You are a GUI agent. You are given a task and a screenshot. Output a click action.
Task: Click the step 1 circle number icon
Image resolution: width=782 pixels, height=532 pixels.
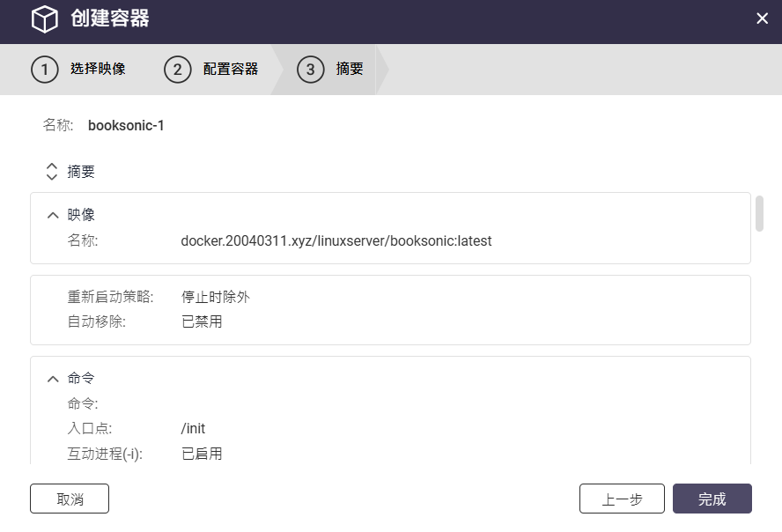tap(45, 69)
